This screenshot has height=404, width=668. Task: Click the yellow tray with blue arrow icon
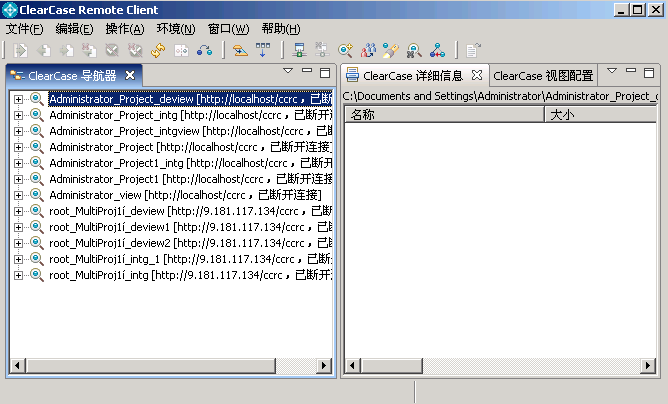tap(240, 50)
